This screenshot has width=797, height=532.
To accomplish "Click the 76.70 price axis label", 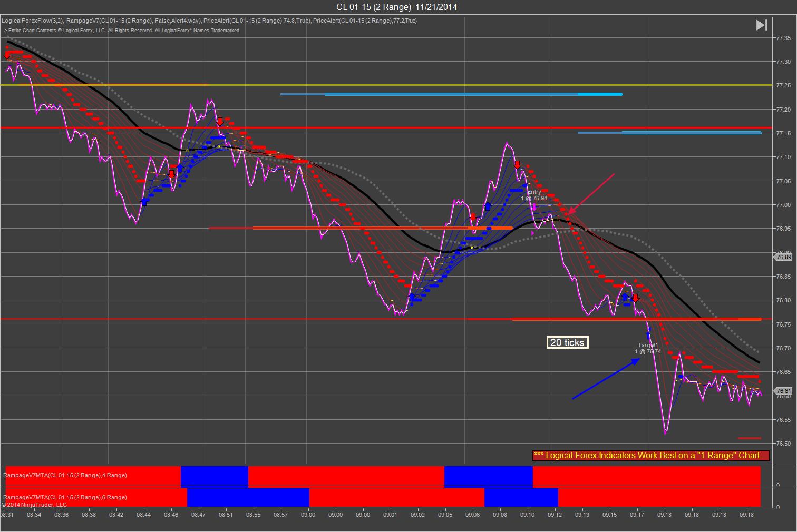I will pyautogui.click(x=783, y=348).
